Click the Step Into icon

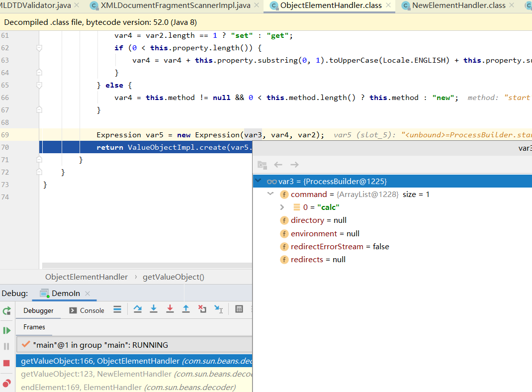pyautogui.click(x=154, y=309)
